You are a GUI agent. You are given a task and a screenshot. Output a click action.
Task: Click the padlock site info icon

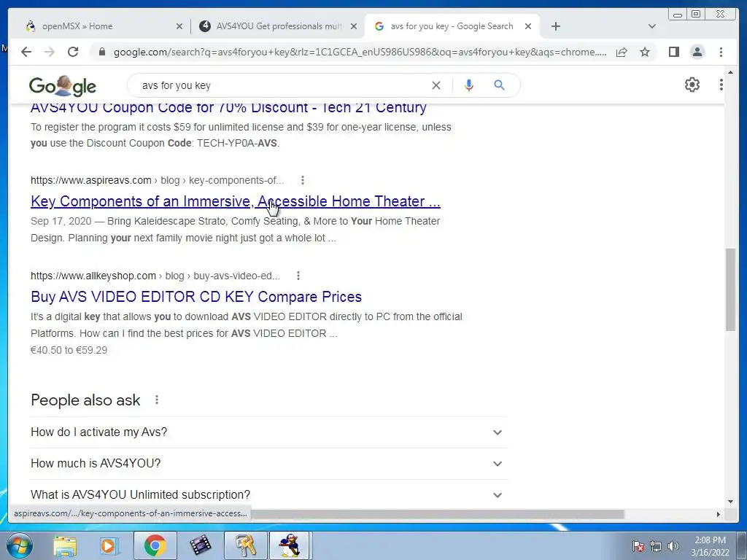101,52
